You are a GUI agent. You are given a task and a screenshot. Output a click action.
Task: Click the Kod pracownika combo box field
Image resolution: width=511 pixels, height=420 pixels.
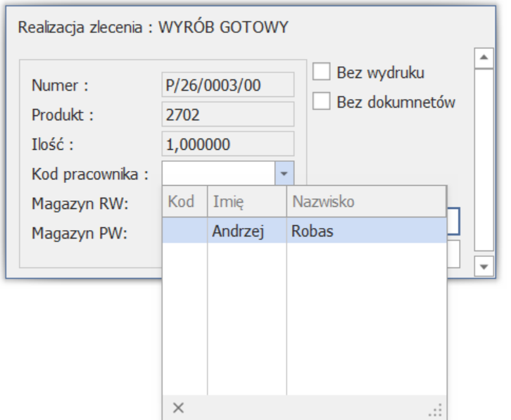tap(217, 173)
